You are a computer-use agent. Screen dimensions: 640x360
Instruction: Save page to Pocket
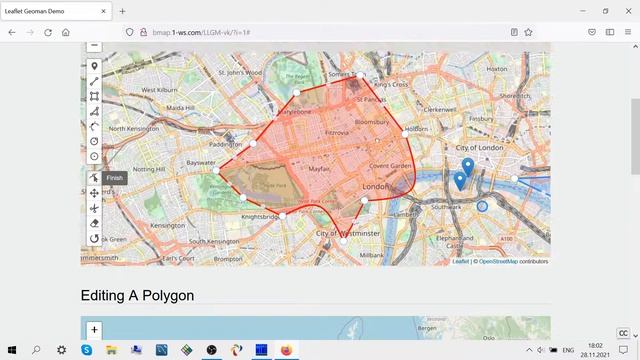pos(592,32)
